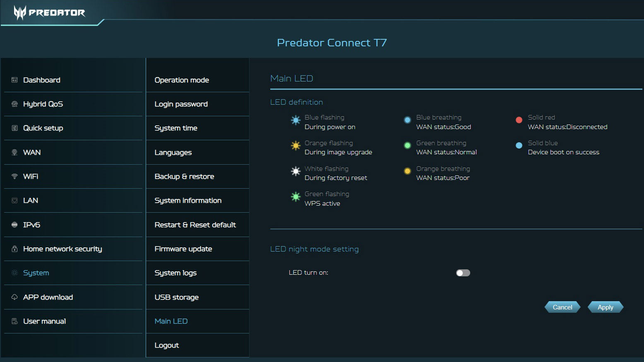644x362 pixels.
Task: Click the Home network security lock icon
Action: [x=14, y=249]
